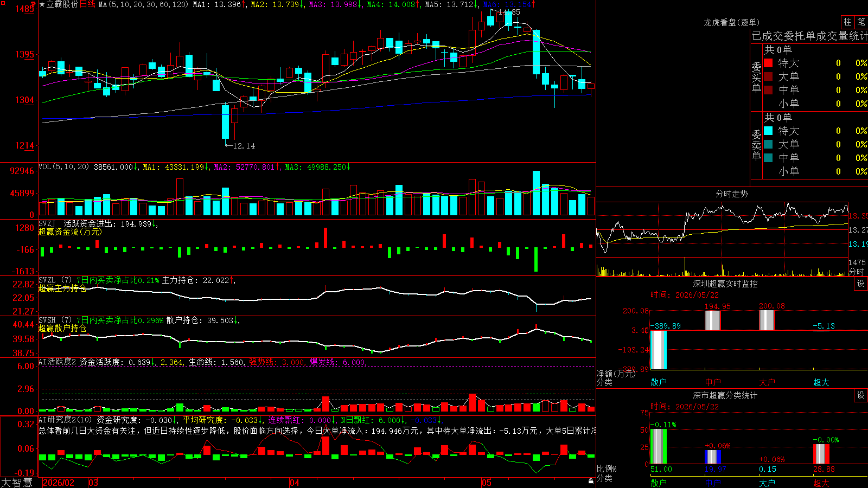Click the 大智慧 logo in the corner
This screenshot has height=488, width=868.
pyautogui.click(x=17, y=483)
